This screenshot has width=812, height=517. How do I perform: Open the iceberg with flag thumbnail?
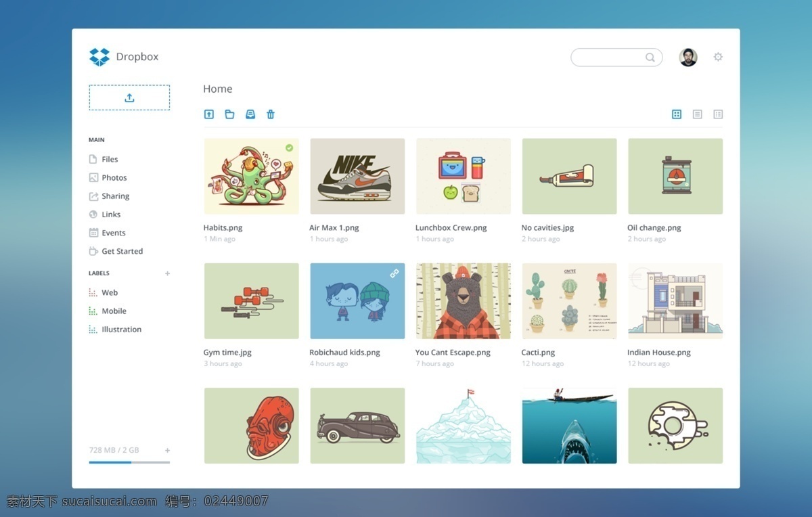[464, 426]
